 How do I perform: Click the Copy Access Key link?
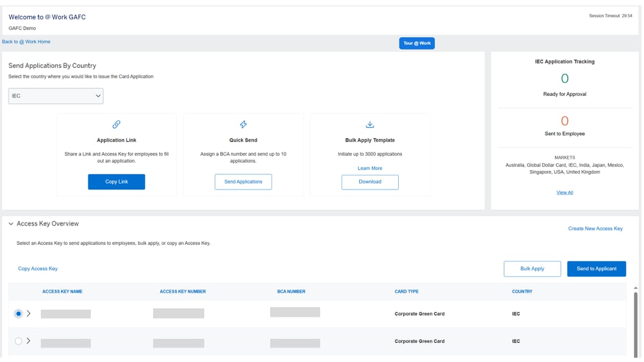click(x=37, y=268)
